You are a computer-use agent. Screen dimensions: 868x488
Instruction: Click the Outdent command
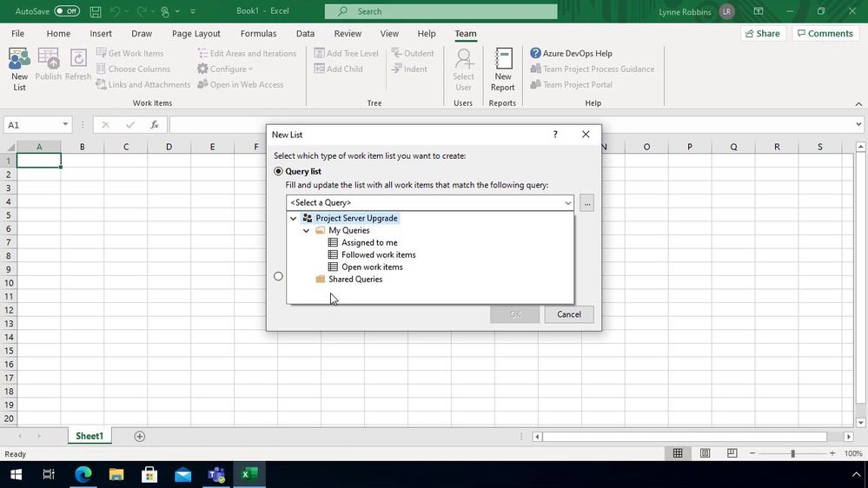click(413, 53)
